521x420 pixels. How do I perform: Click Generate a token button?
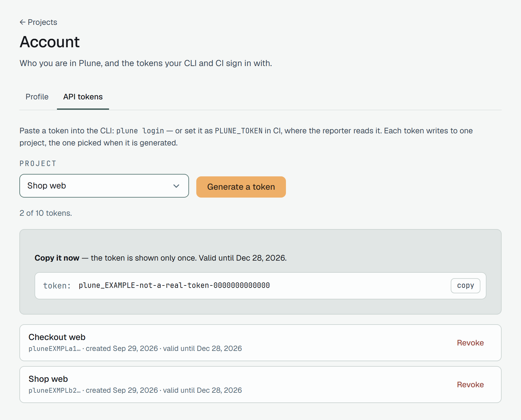[x=241, y=187]
